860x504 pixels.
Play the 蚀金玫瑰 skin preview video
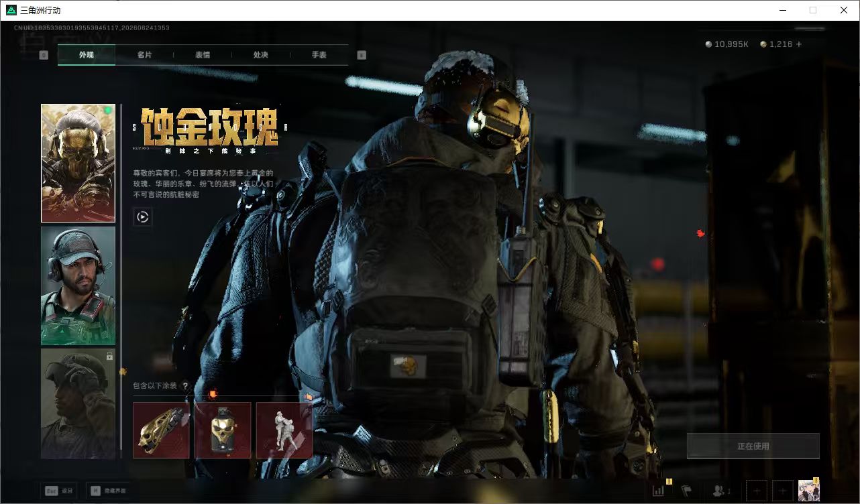(142, 216)
